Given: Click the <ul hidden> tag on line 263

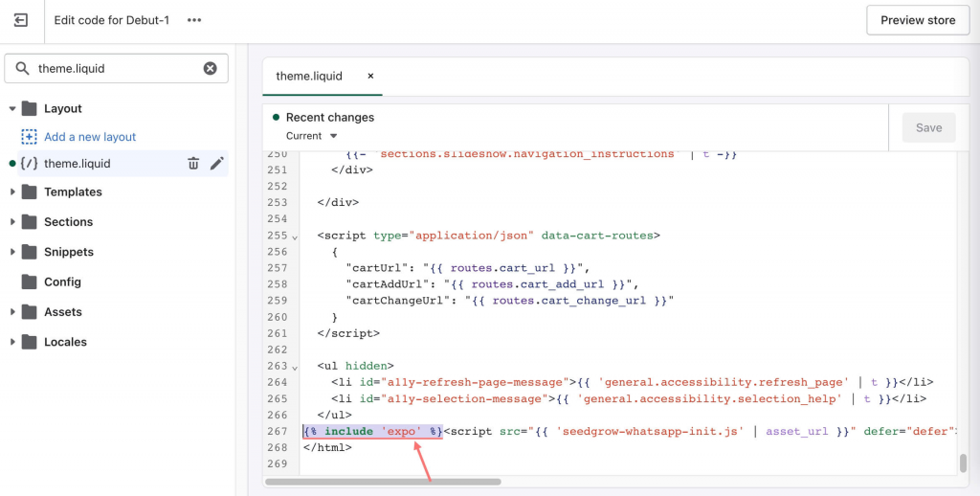Looking at the screenshot, I should pyautogui.click(x=356, y=366).
